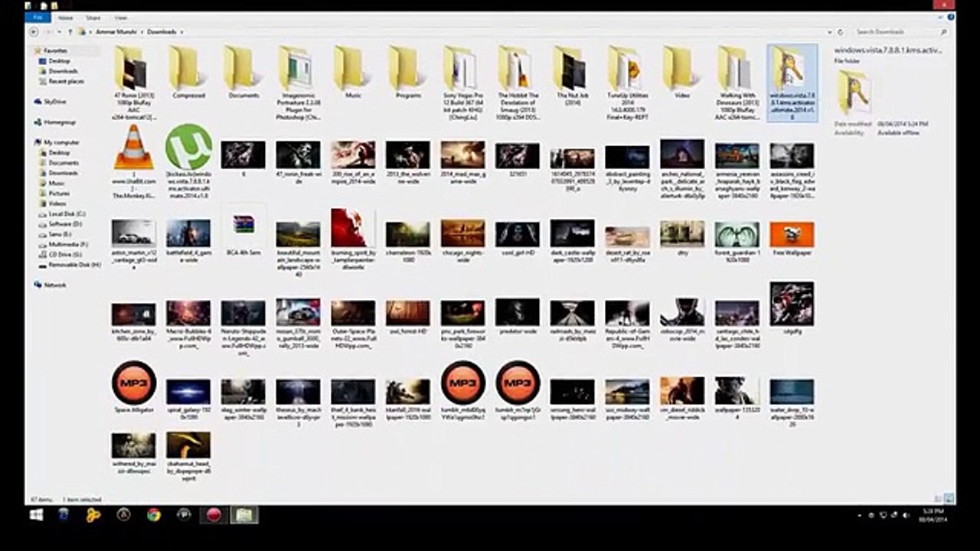The height and width of the screenshot is (551, 980).
Task: Select Multimedia (F:) drive in the sidebar
Action: point(67,244)
